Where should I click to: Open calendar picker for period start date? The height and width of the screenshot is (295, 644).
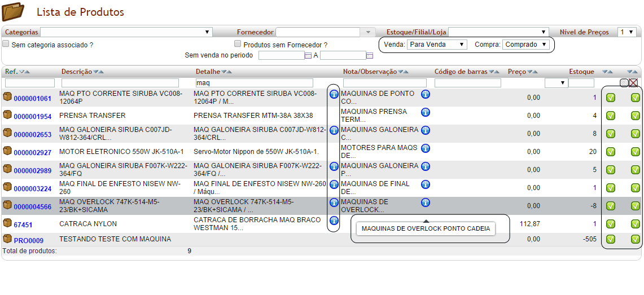tap(308, 55)
